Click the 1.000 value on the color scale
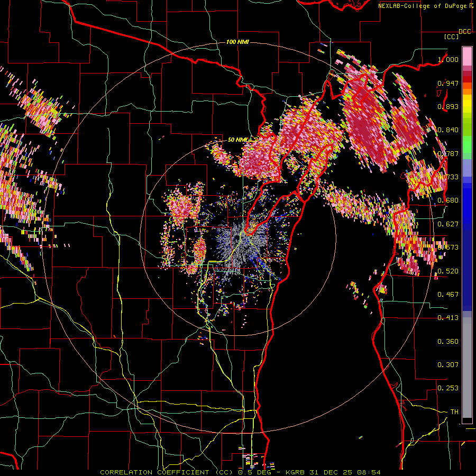Image resolution: width=476 pixels, height=476 pixels. tap(448, 59)
